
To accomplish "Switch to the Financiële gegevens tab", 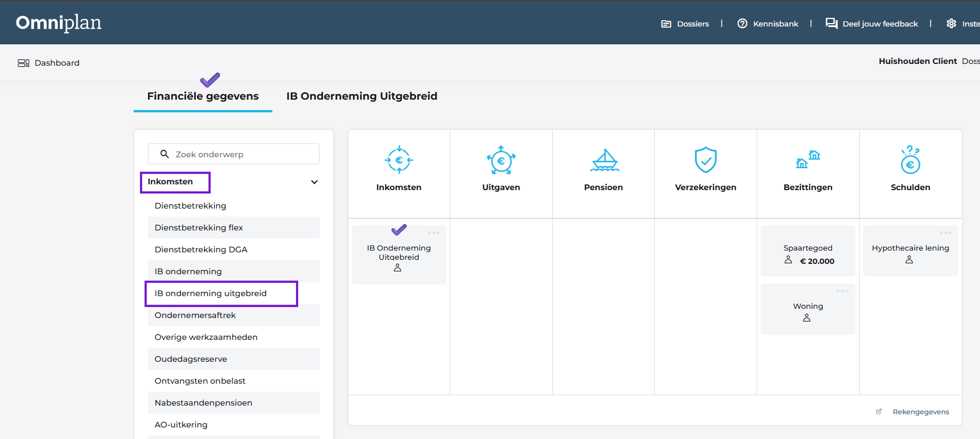I will coord(203,96).
